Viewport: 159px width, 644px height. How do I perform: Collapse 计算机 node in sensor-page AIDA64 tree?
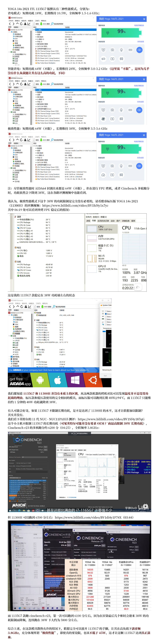(9, 315)
